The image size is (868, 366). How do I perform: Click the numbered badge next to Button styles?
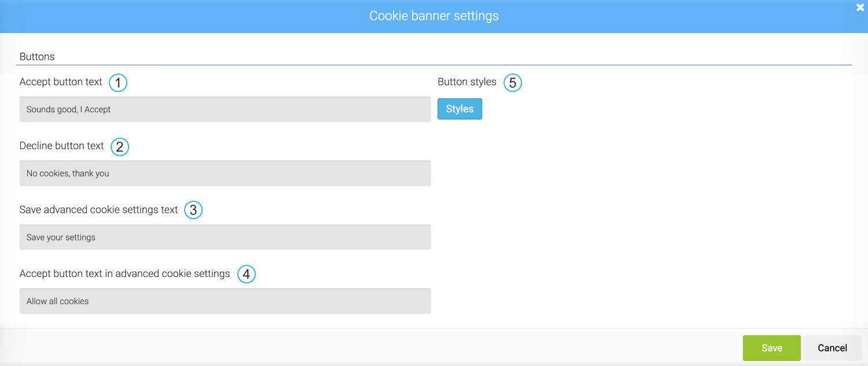coord(513,83)
